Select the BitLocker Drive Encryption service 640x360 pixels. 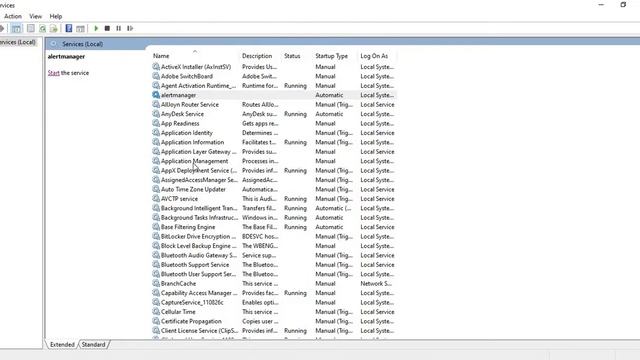pos(273,236)
